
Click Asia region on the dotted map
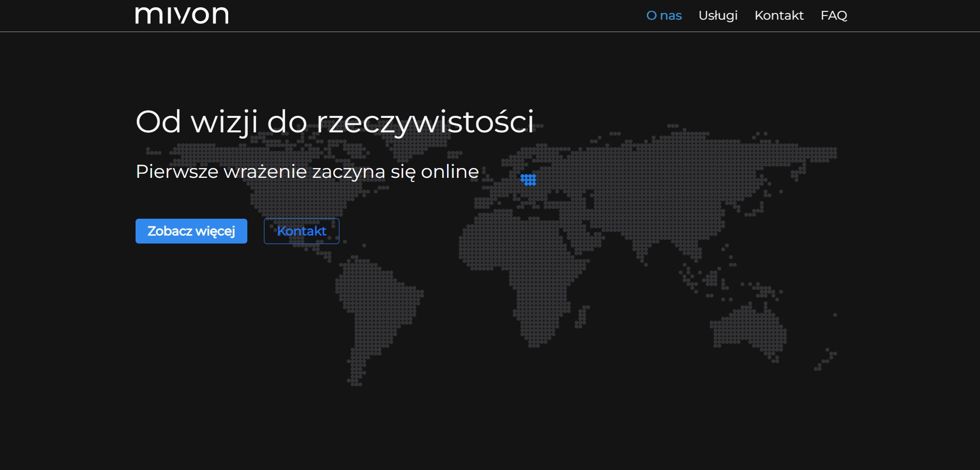[x=673, y=196]
